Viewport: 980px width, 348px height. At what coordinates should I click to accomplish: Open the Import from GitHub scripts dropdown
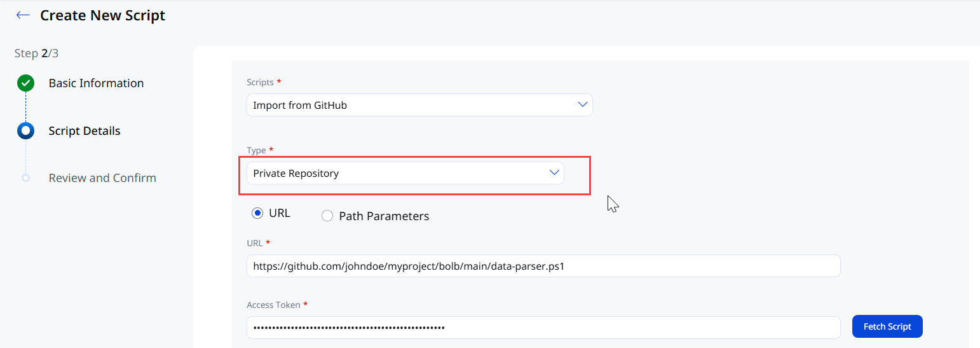pos(419,105)
